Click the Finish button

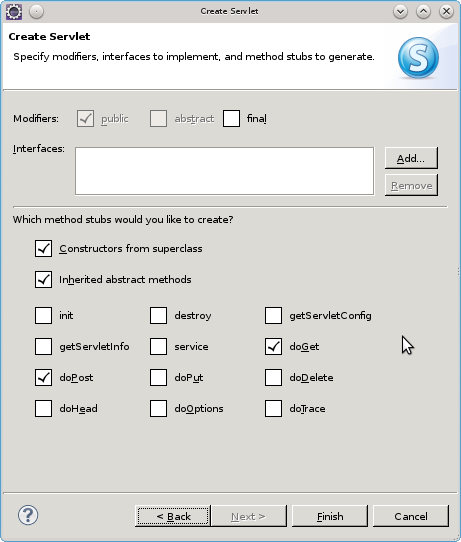pos(330,516)
